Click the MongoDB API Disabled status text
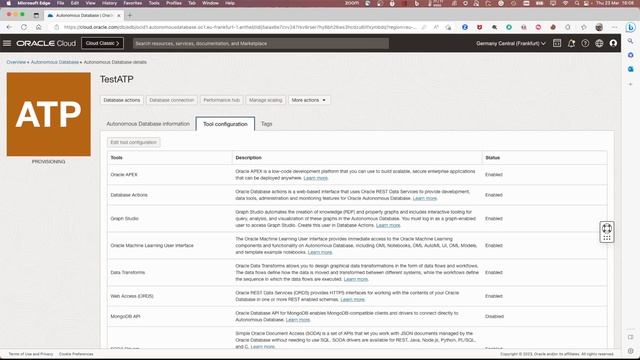 pos(494,316)
